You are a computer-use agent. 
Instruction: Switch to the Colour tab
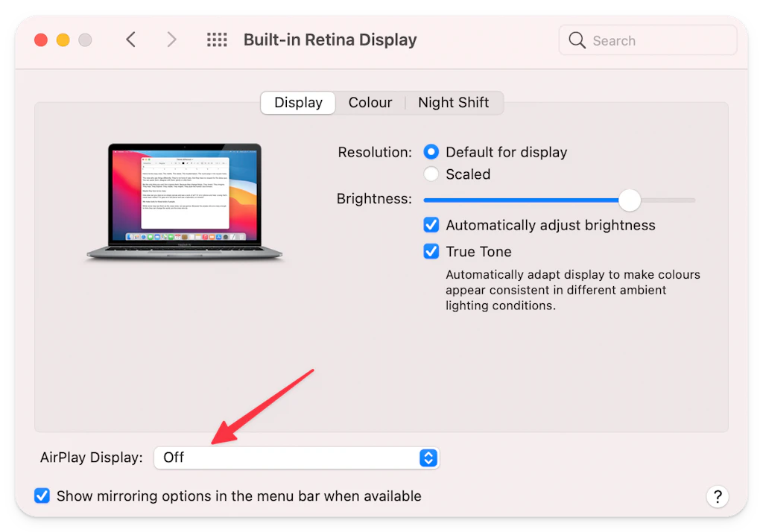coord(370,103)
